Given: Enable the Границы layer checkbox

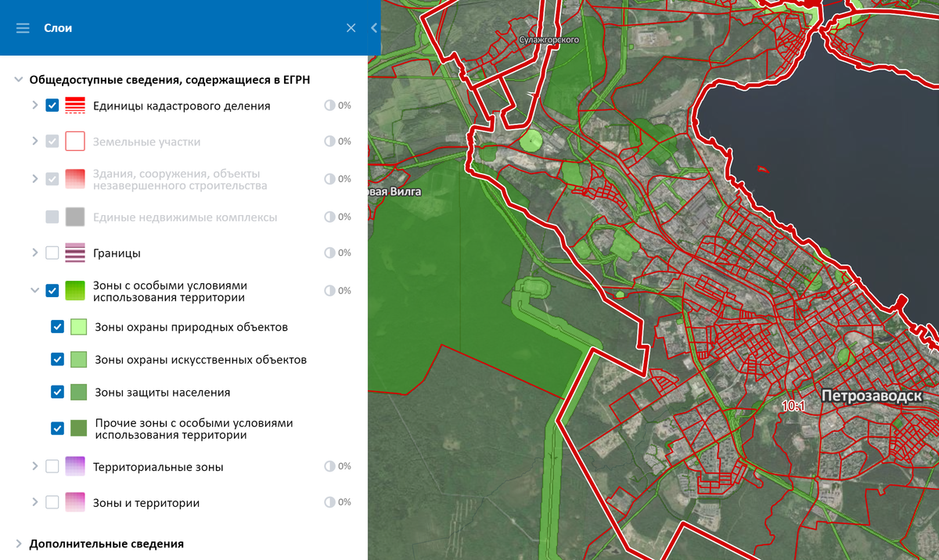Looking at the screenshot, I should click(x=52, y=253).
